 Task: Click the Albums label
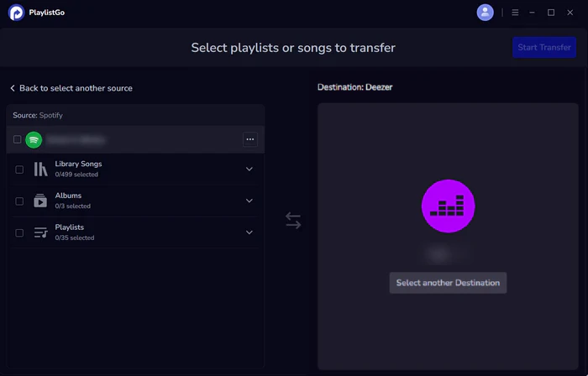click(68, 196)
